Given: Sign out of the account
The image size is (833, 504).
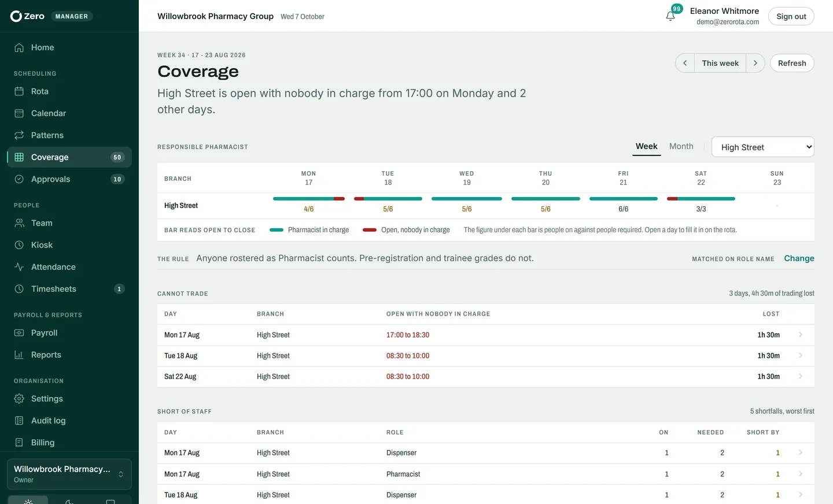Looking at the screenshot, I should coord(791,16).
